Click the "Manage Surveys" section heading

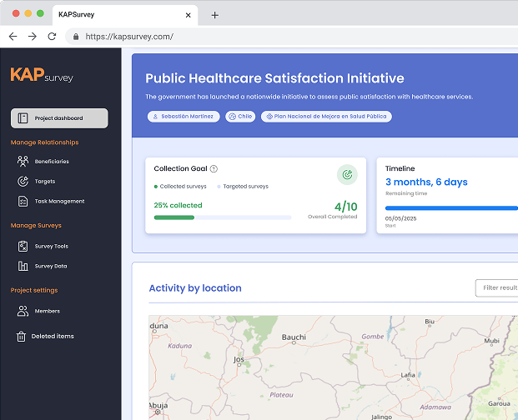click(x=36, y=226)
